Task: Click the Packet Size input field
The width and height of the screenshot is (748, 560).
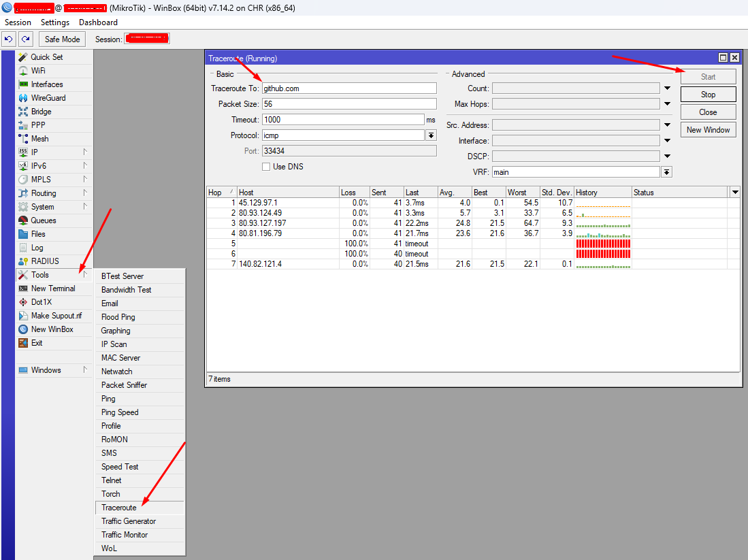Action: point(349,104)
